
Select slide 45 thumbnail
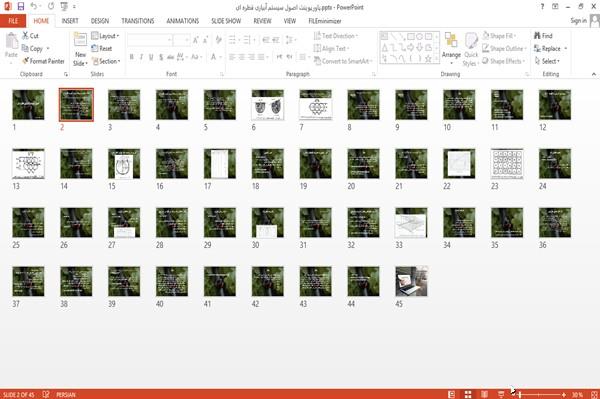(411, 282)
